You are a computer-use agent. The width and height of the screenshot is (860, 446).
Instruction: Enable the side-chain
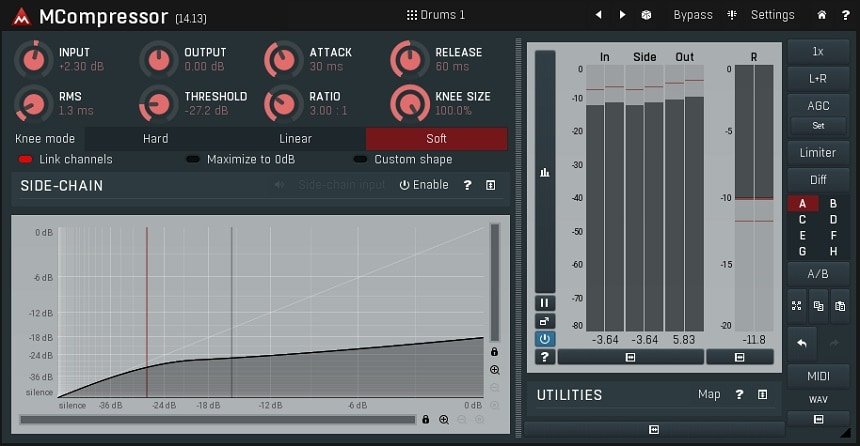424,185
